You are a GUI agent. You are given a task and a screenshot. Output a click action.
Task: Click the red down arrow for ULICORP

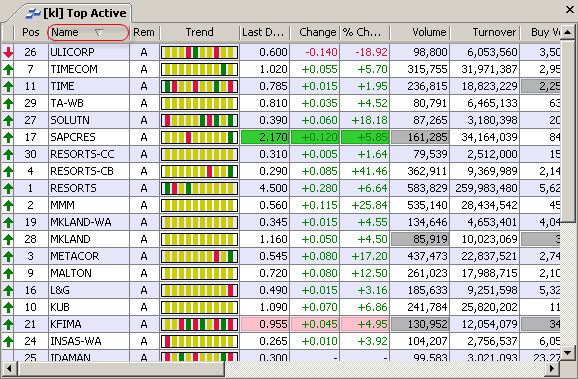tap(8, 52)
